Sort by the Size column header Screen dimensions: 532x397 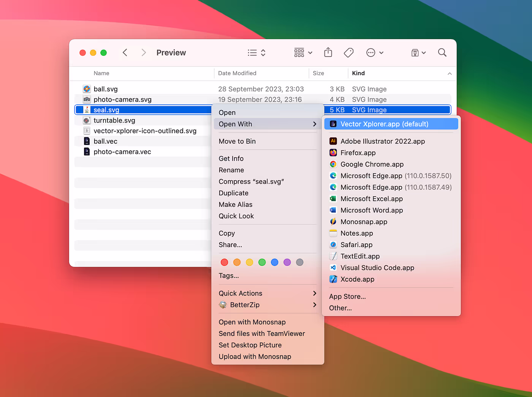tap(318, 73)
